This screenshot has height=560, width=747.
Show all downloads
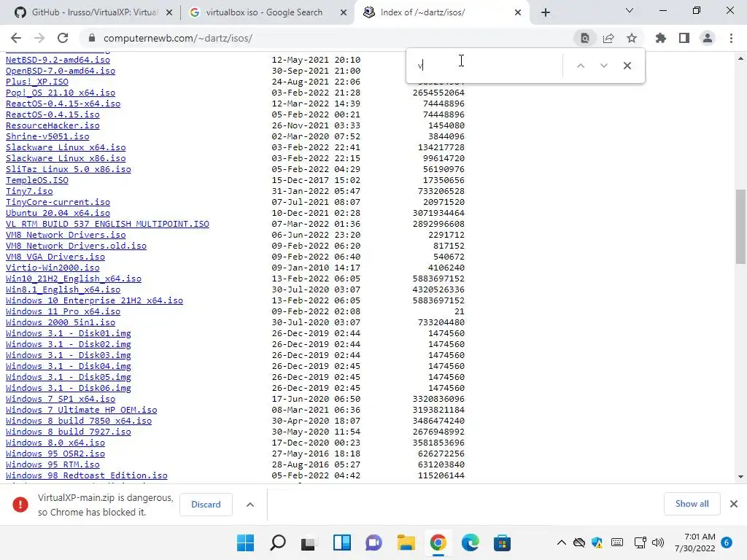(692, 504)
